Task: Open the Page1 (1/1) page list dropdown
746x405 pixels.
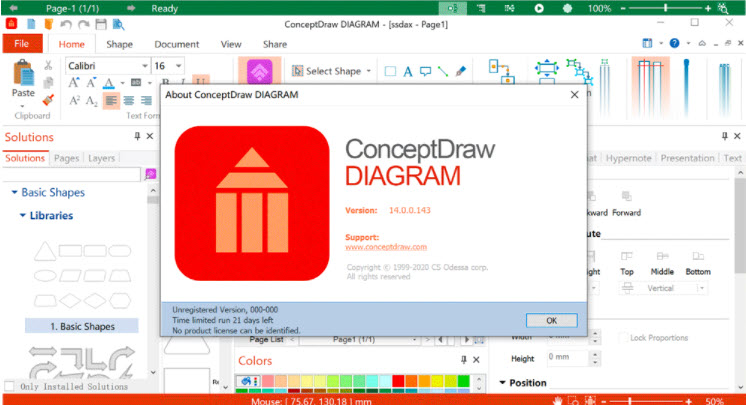Action: [414, 340]
